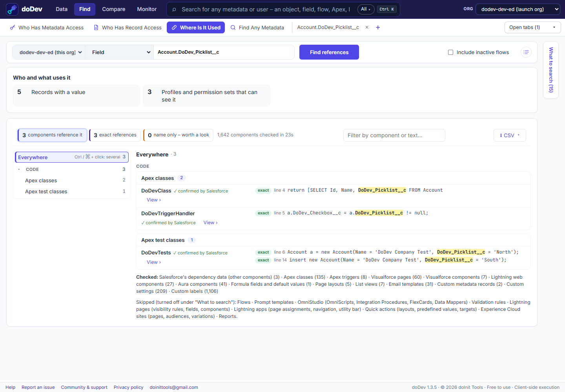Select the 3 components reference it filter

pos(52,135)
